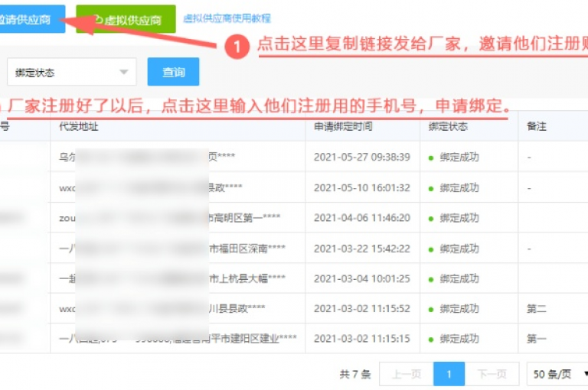The image size is (588, 390).
Task: Click the 查询 search button
Action: [173, 72]
